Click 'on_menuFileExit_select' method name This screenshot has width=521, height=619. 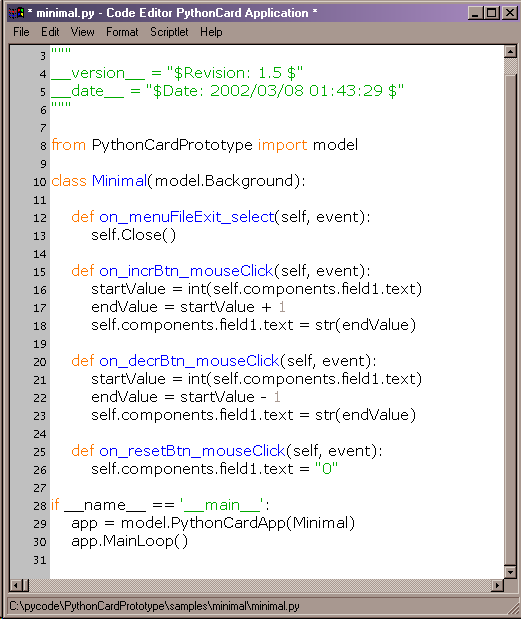(187, 217)
